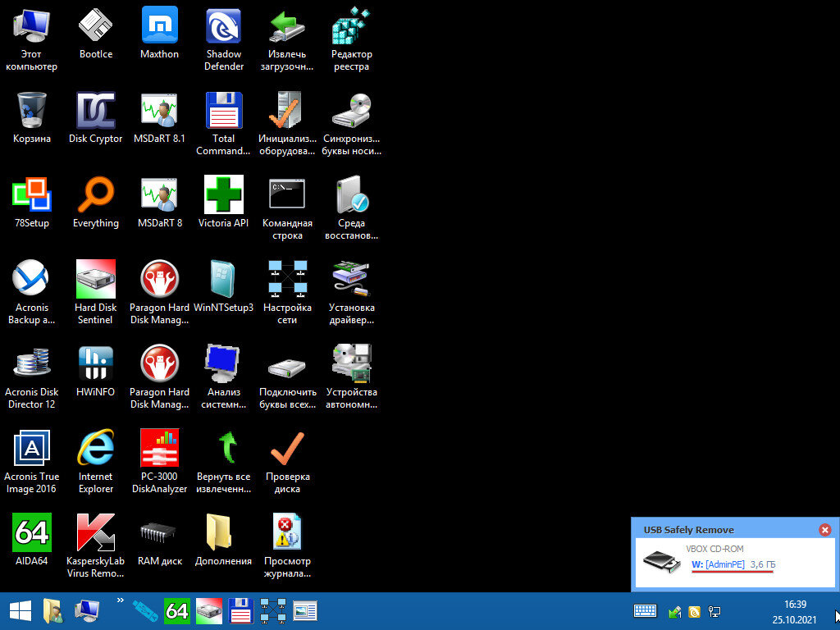The width and height of the screenshot is (840, 630).
Task: Select the Acronis Backup desktop icon
Action: 32,293
